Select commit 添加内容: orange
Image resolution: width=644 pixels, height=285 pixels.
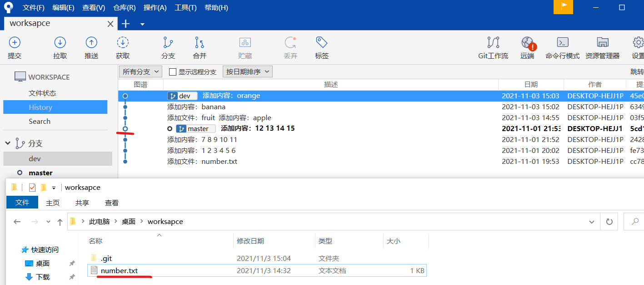(381, 96)
